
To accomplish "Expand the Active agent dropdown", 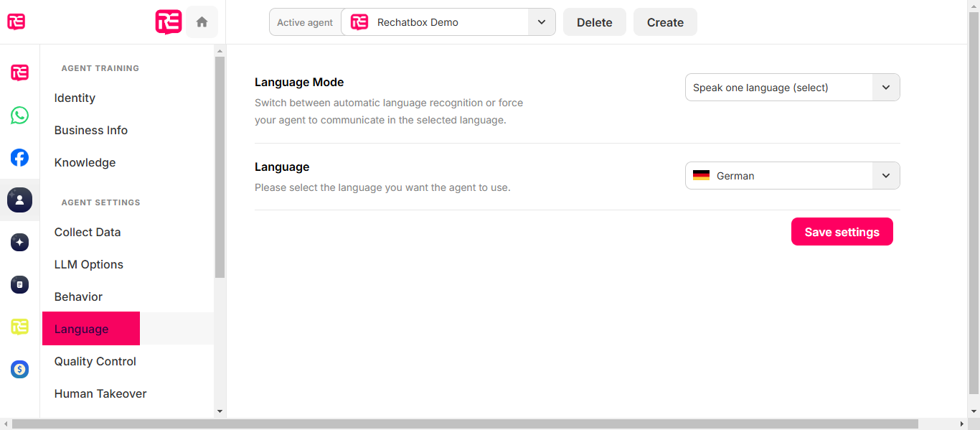I will [541, 22].
